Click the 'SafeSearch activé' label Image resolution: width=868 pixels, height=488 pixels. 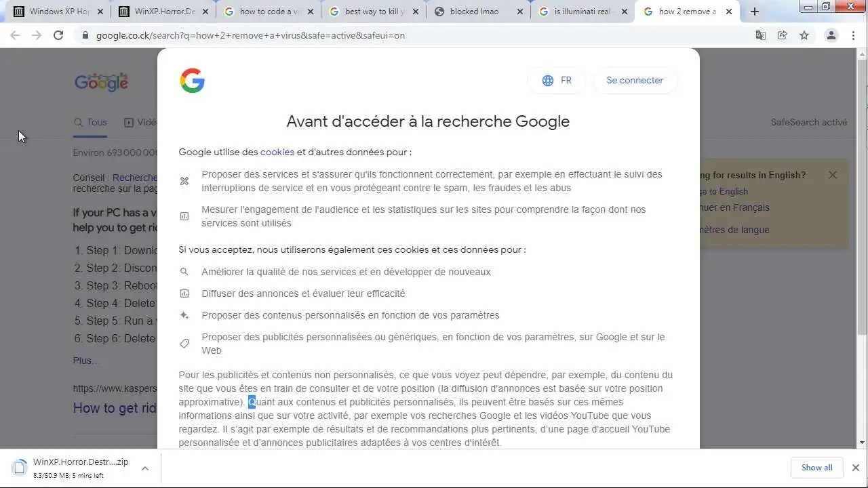[x=809, y=122]
